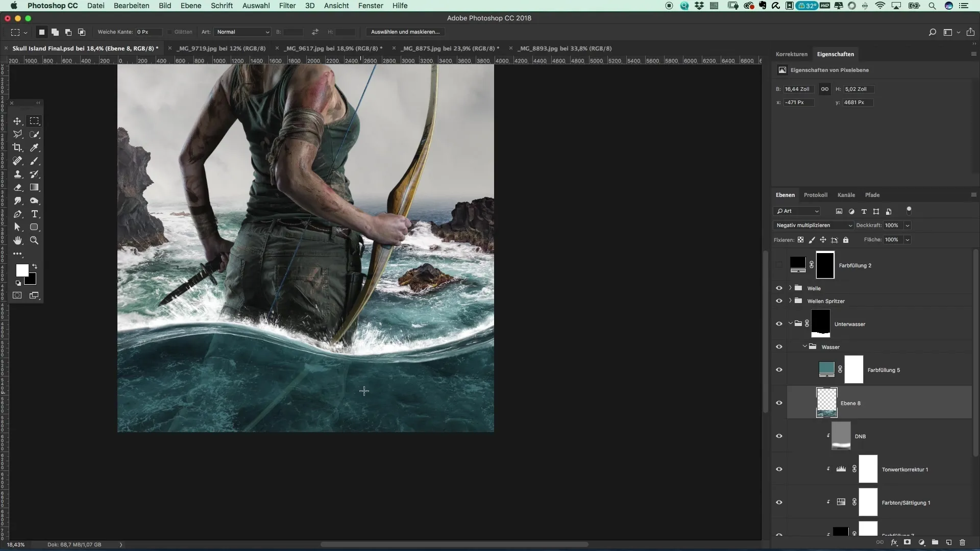The width and height of the screenshot is (980, 551).
Task: Hide the Wasser group
Action: tap(779, 347)
